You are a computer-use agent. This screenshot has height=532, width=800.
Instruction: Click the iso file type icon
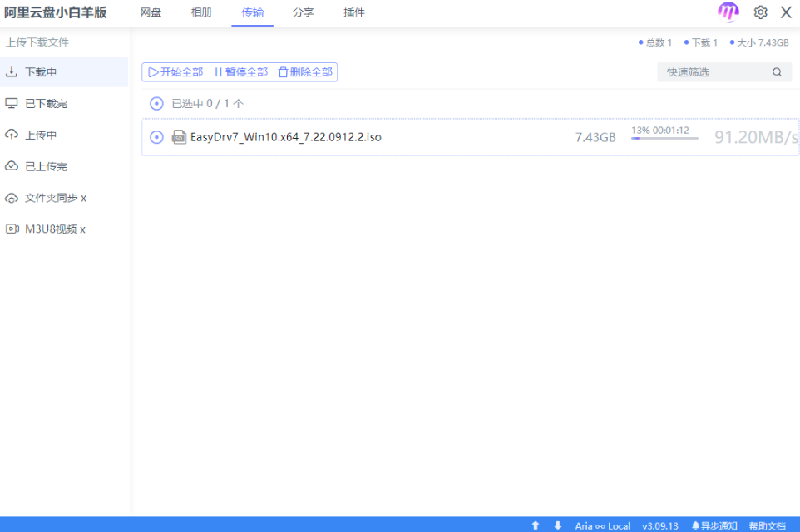coord(179,137)
